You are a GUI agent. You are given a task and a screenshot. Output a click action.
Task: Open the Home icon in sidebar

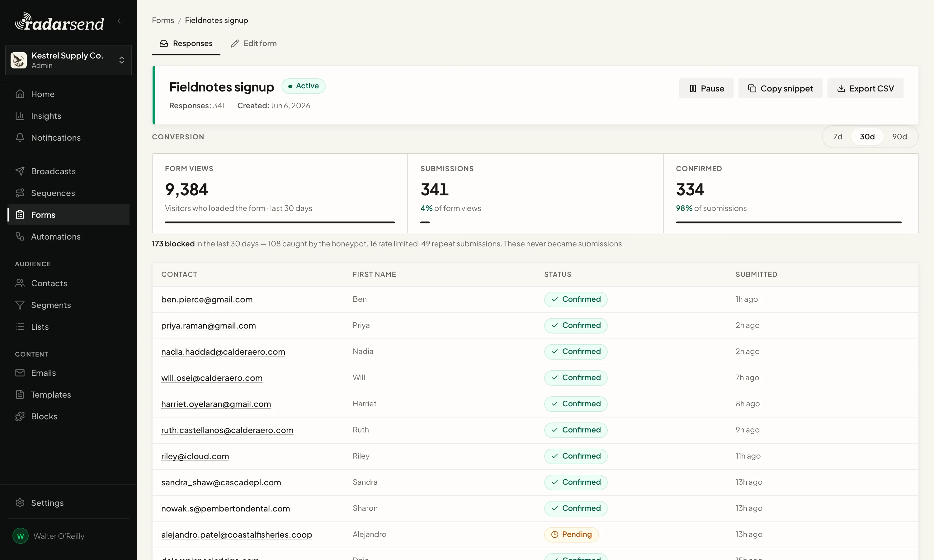coord(20,94)
